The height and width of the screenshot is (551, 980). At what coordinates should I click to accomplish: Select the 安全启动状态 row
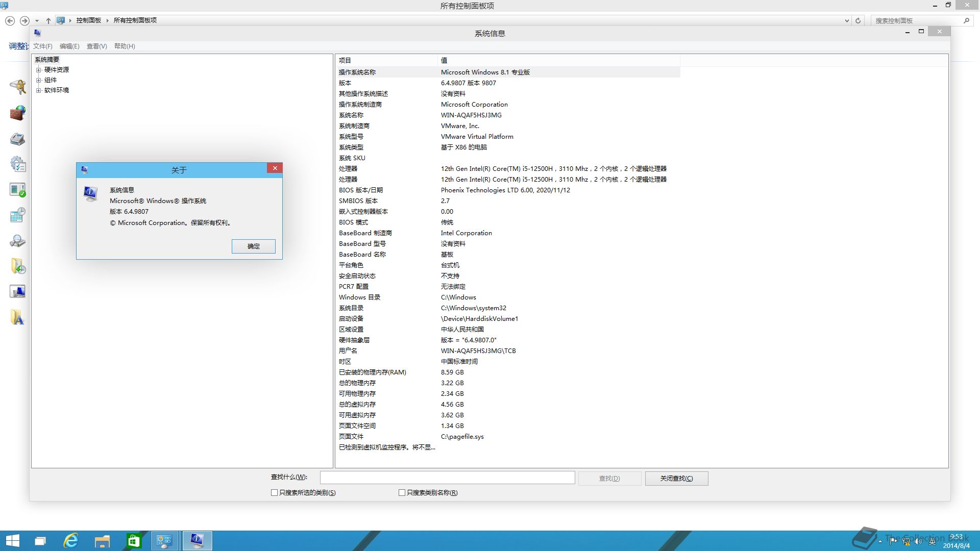tap(508, 276)
